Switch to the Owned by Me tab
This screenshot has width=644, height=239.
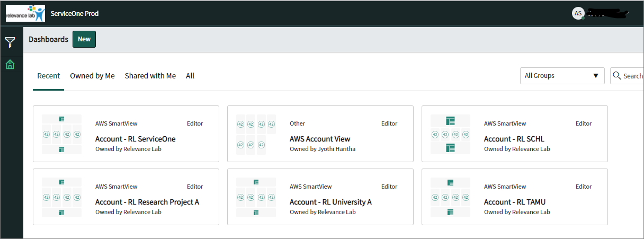point(92,76)
